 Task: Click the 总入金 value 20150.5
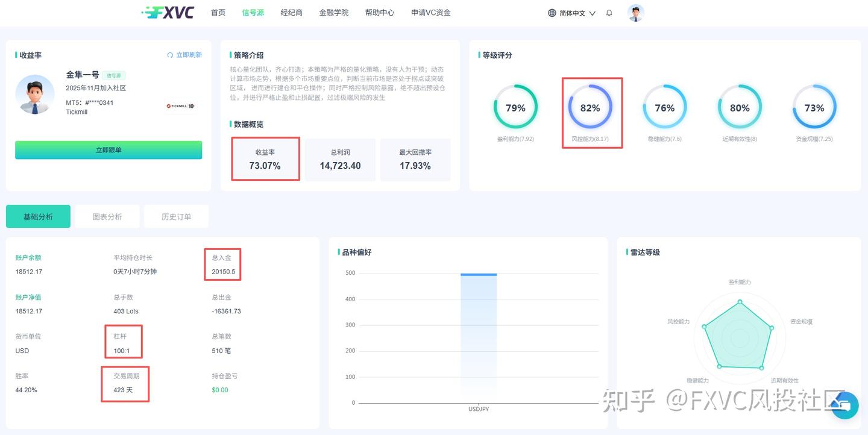pyautogui.click(x=224, y=272)
